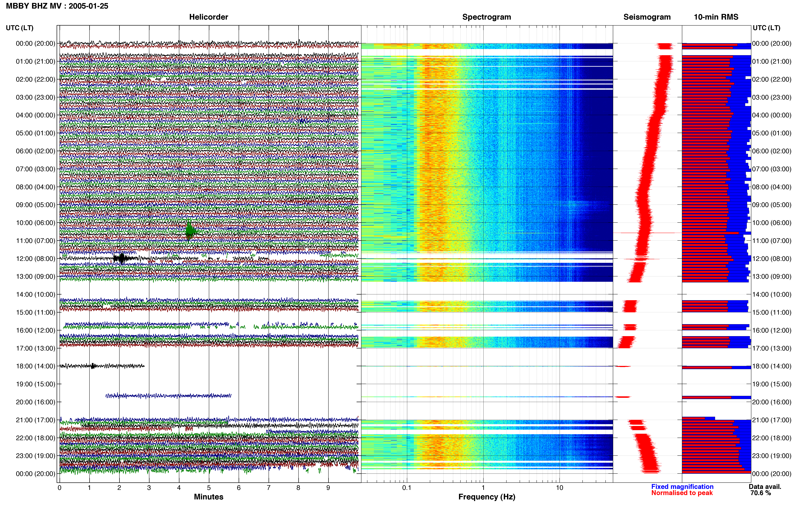
Task: Click the red 'Normalised to peak' legend text
Action: (682, 493)
